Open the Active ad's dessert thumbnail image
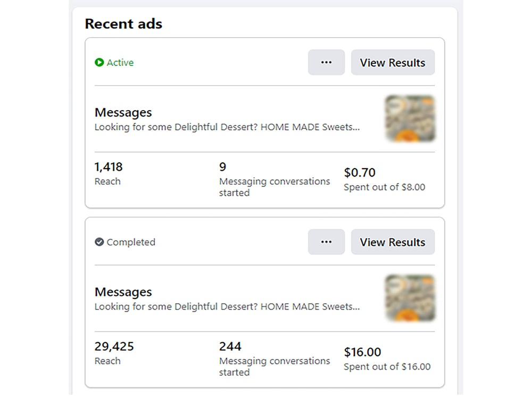The height and width of the screenshot is (399, 532). 410,119
